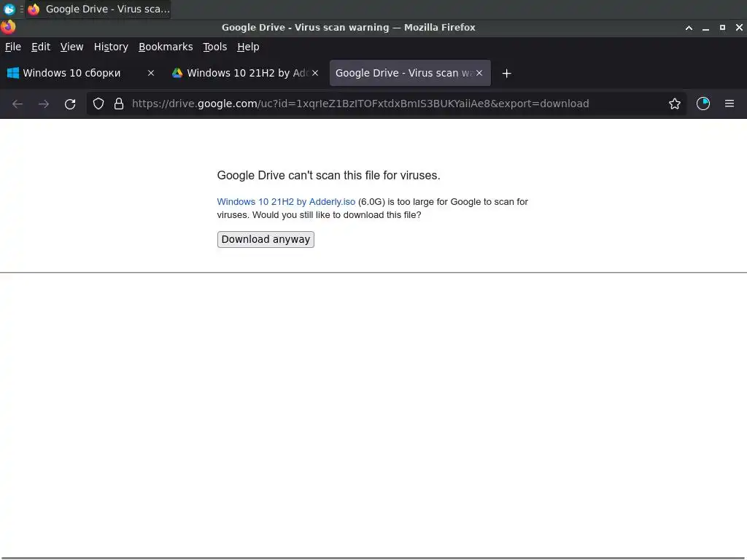Screen dimensions: 747x560
Task: Click Google Drive favicon on second tab
Action: click(177, 73)
